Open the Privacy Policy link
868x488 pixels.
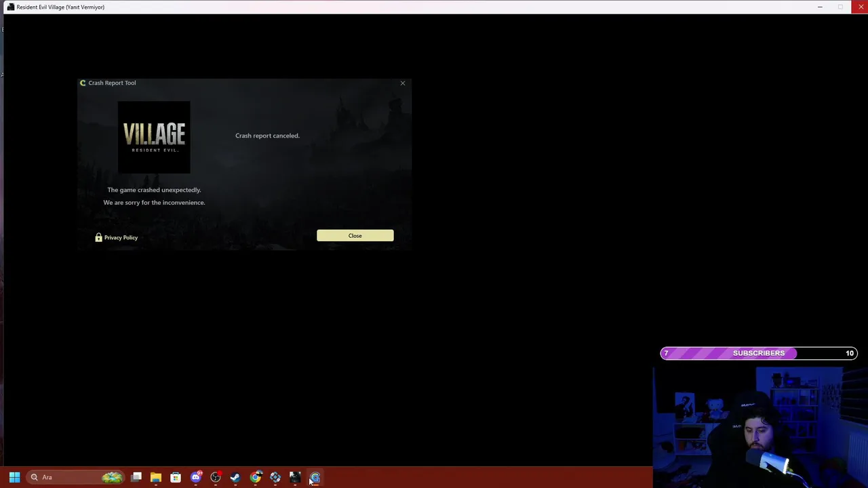(121, 237)
